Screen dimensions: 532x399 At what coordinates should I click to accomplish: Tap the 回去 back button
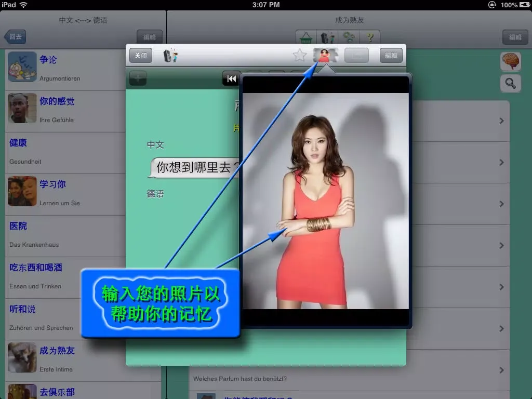point(15,37)
